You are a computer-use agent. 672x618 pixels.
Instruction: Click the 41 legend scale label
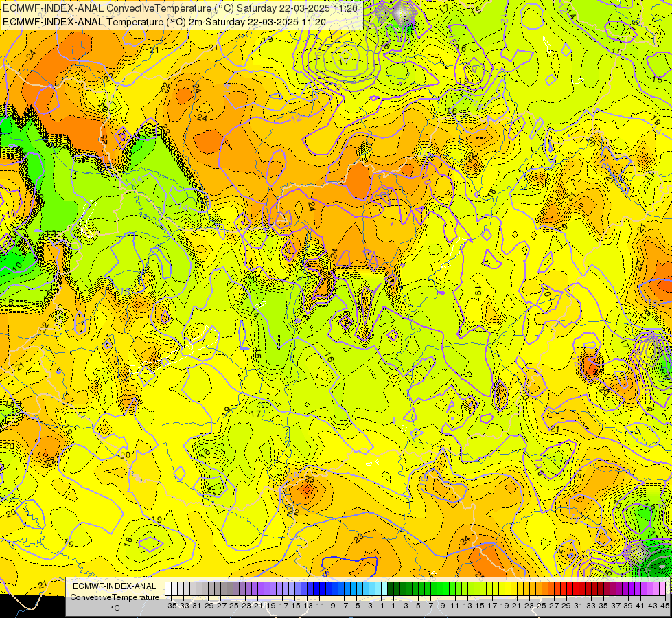pos(640,606)
